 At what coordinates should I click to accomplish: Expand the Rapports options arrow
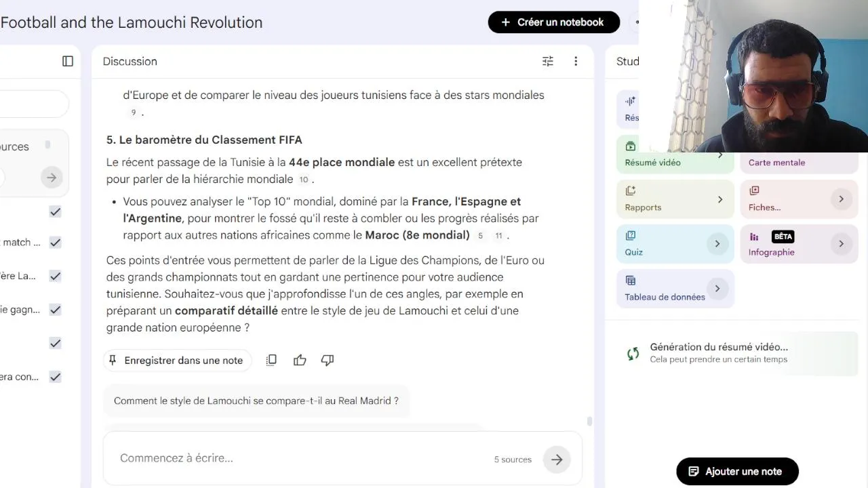tap(719, 199)
